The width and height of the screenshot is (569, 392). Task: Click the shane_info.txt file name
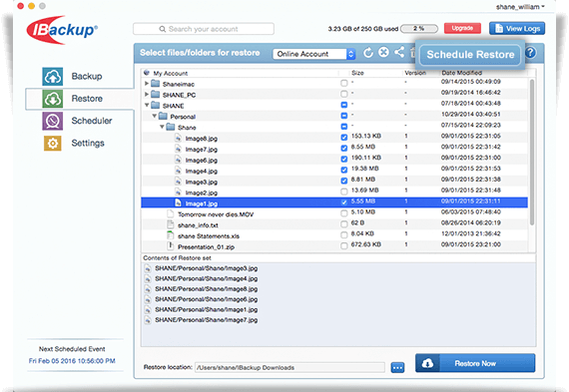coord(198,225)
